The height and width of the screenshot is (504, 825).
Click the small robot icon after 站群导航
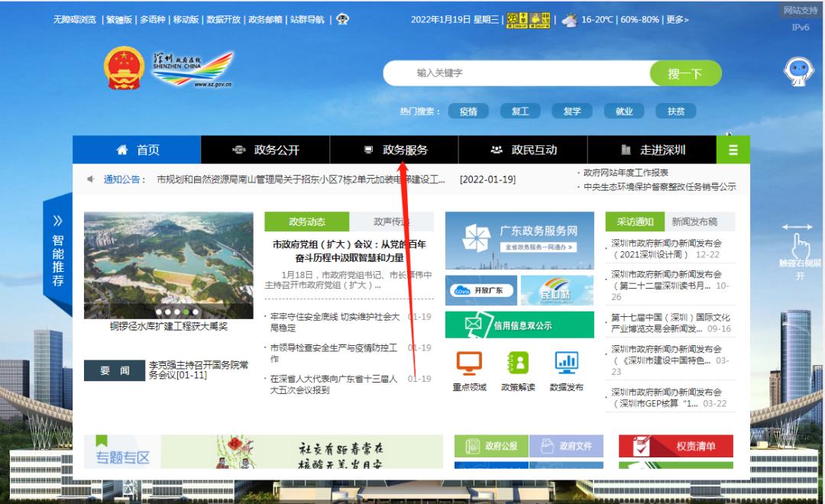pyautogui.click(x=343, y=20)
